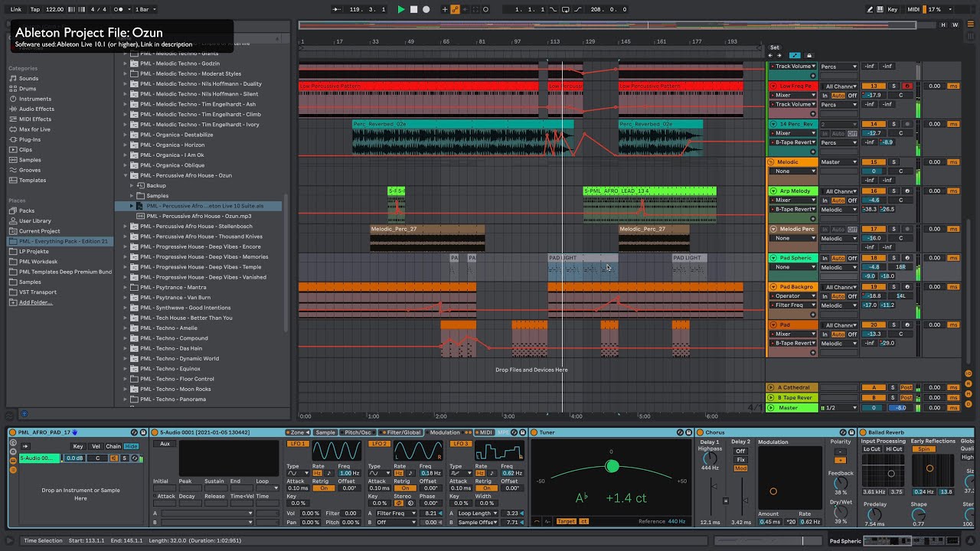Image resolution: width=980 pixels, height=551 pixels.
Task: Unfold the Melodic group track
Action: [x=772, y=162]
